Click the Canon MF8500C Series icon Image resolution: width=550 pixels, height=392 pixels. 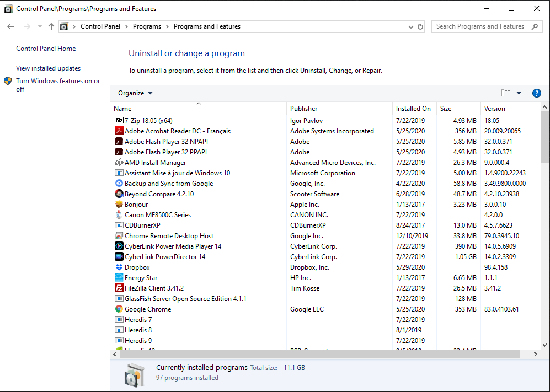click(119, 215)
